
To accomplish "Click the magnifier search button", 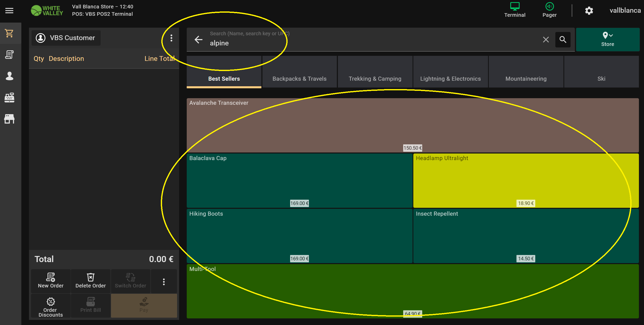I will pyautogui.click(x=563, y=40).
